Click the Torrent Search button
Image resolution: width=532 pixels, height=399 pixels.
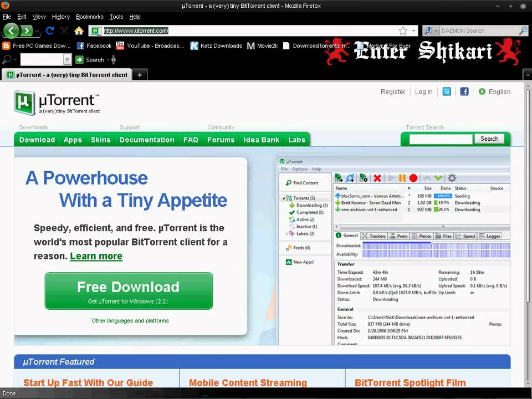click(x=489, y=139)
